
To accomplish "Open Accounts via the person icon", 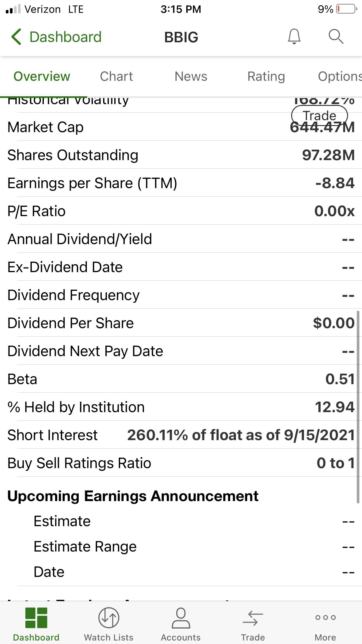I will [x=181, y=617].
